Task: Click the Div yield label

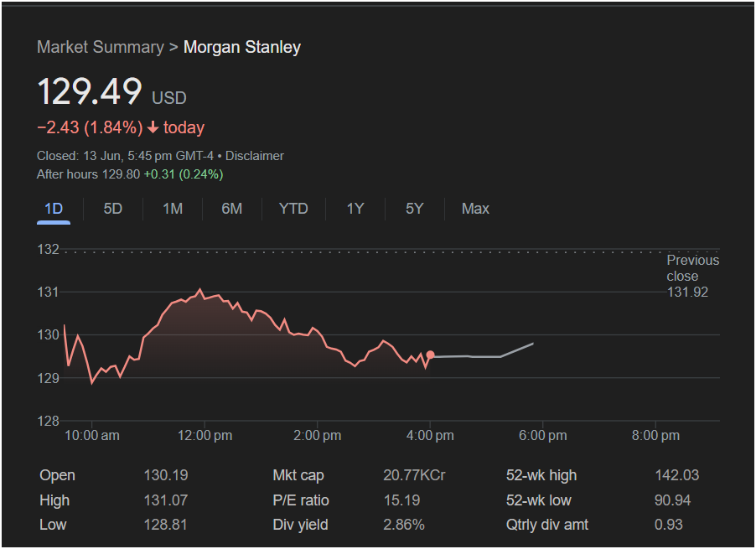Action: pyautogui.click(x=300, y=525)
